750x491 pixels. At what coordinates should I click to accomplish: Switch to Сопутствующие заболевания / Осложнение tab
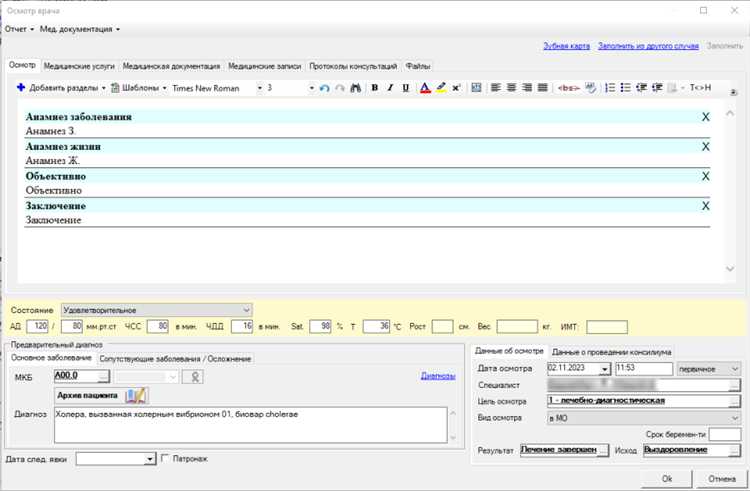click(176, 358)
